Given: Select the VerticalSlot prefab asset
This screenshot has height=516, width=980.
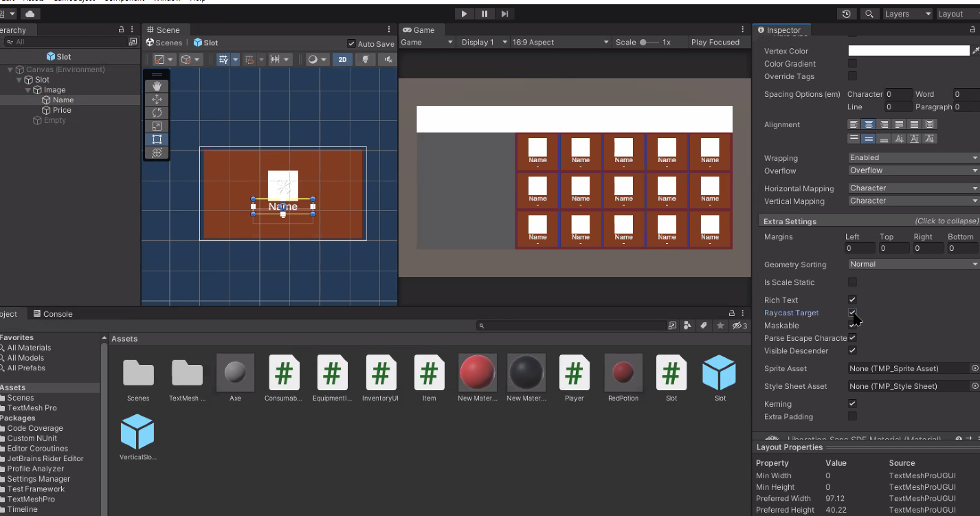Looking at the screenshot, I should pos(137,437).
